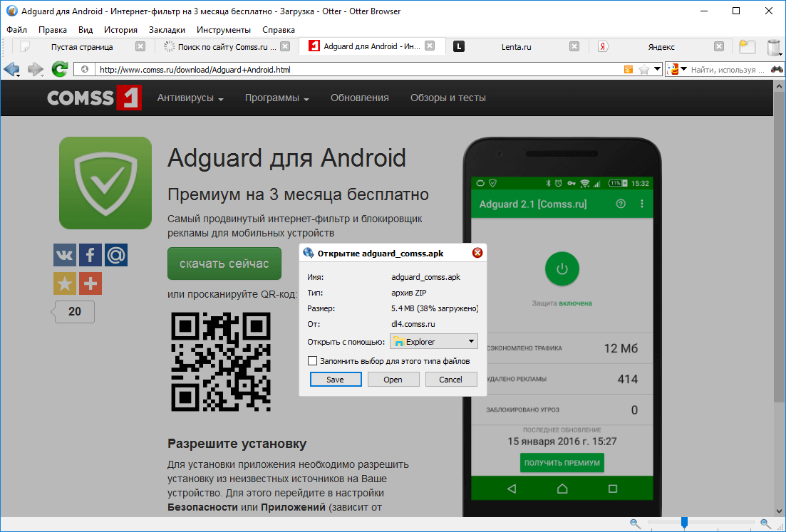Open the Справка menu
Image resolution: width=786 pixels, height=532 pixels.
pos(279,30)
